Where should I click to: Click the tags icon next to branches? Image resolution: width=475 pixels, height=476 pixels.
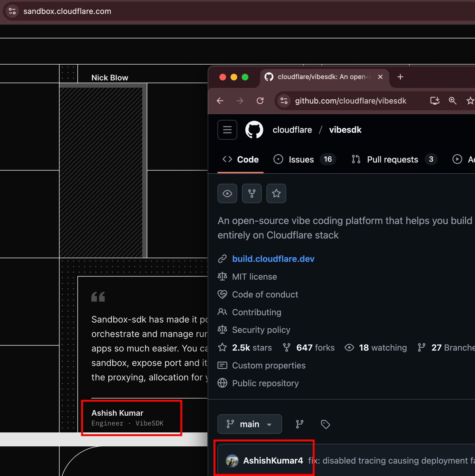tap(325, 424)
